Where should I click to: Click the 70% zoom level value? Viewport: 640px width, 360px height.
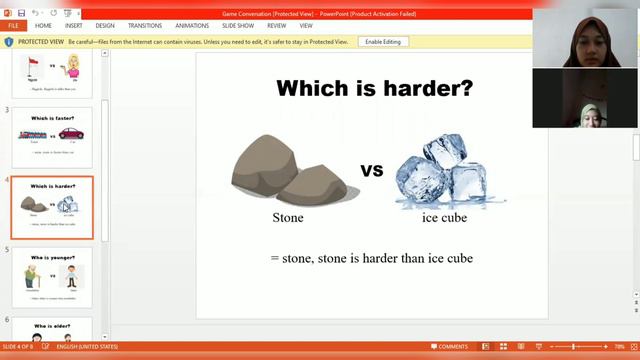coord(619,347)
